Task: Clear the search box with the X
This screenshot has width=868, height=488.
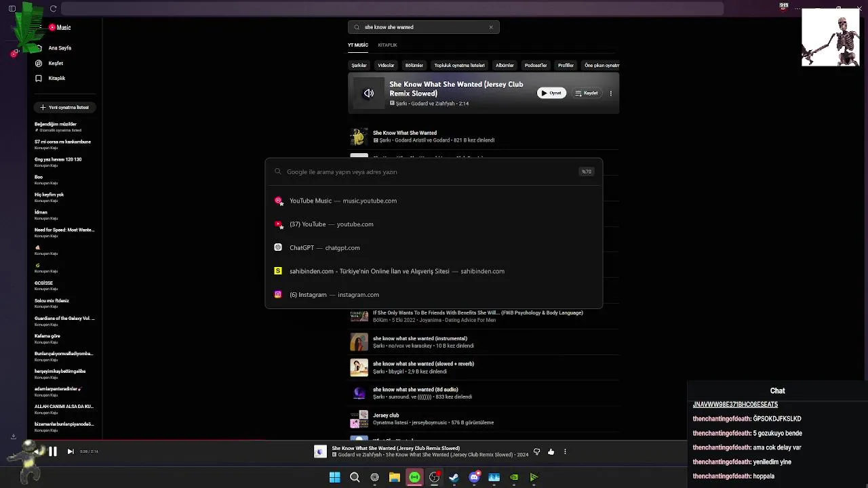Action: pyautogui.click(x=491, y=27)
